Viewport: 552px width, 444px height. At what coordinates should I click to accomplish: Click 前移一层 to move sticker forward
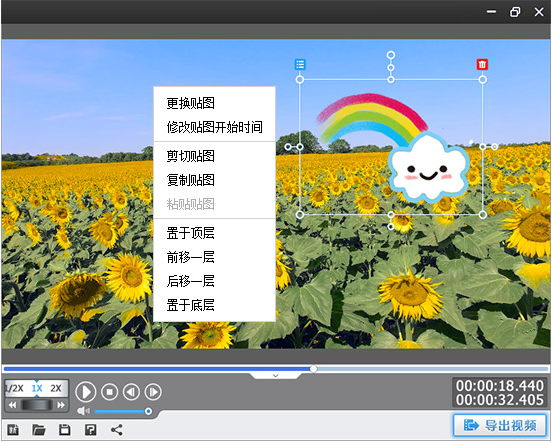pyautogui.click(x=190, y=257)
